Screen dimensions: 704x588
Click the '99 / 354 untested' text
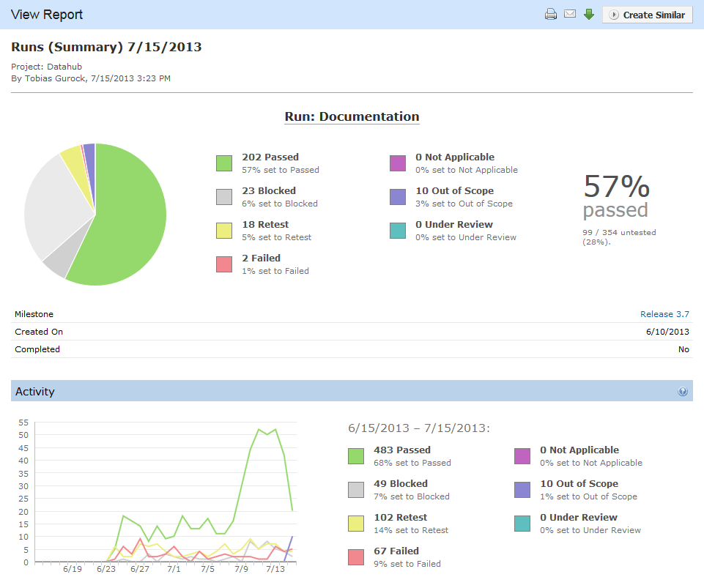click(x=619, y=233)
